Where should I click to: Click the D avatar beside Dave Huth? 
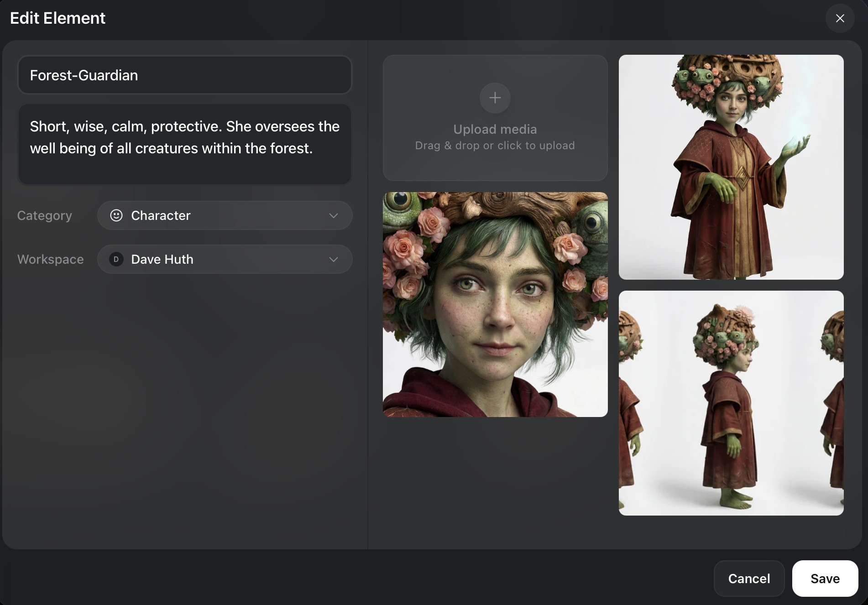coord(116,259)
